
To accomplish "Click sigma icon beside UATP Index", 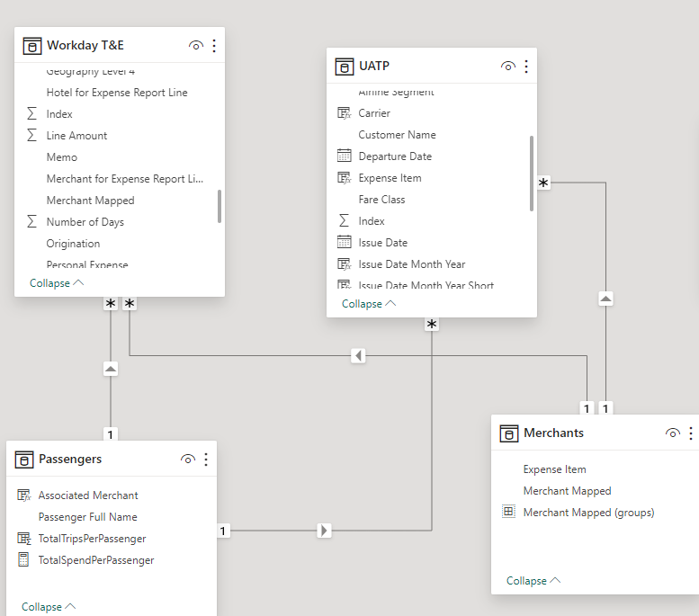I will [x=344, y=220].
